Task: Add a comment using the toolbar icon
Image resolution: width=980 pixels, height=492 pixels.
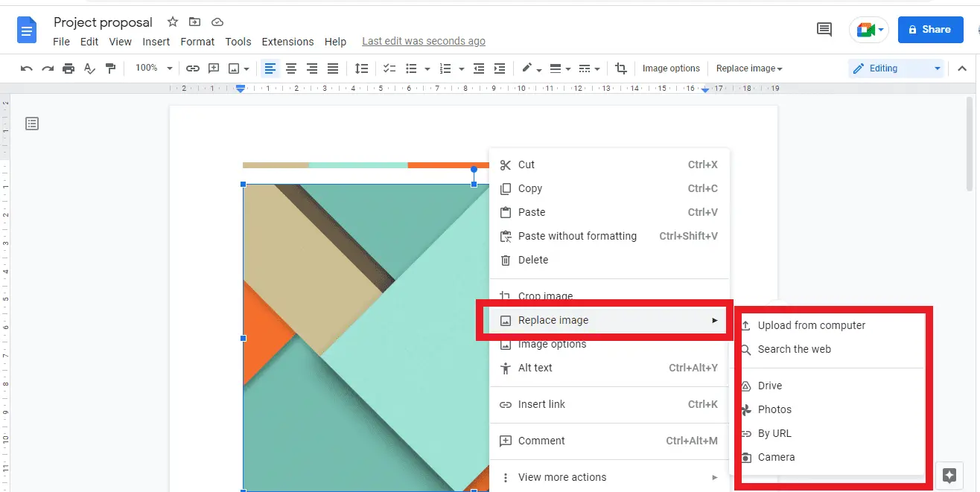Action: pos(214,68)
